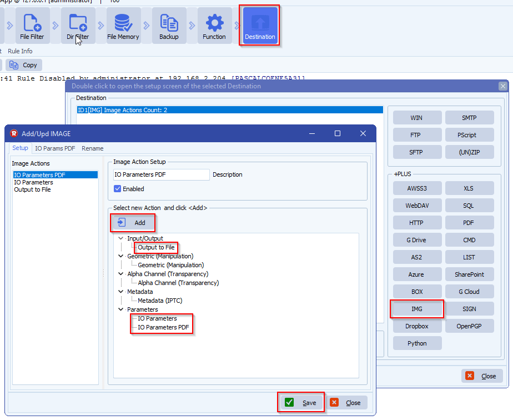Select IO Parameters PDF tree action
The image size is (513, 420).
[x=163, y=327]
